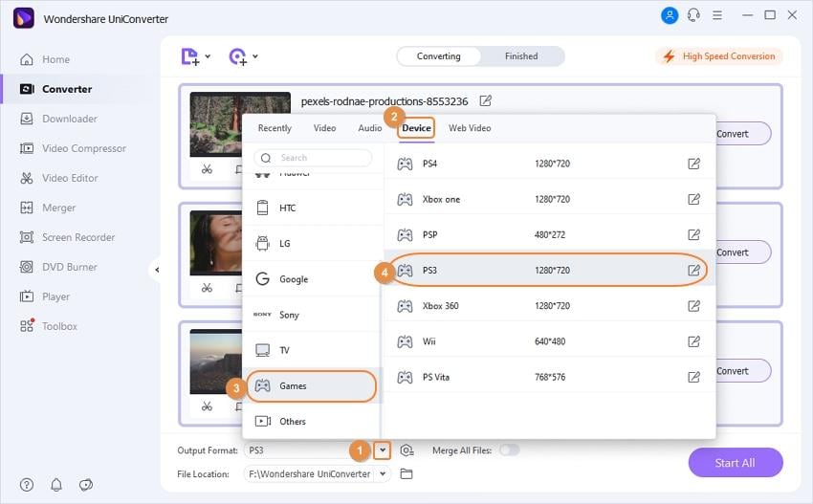813x504 pixels.
Task: Choose TV in device list
Action: (x=312, y=350)
